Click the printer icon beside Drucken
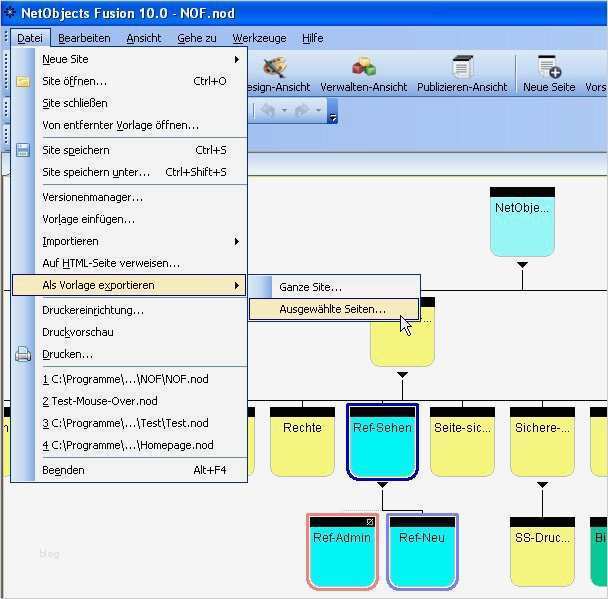The height and width of the screenshot is (599, 608). tap(23, 354)
